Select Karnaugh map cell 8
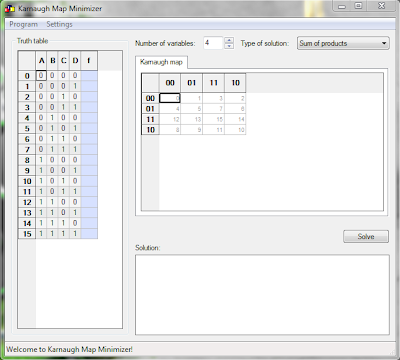The width and height of the screenshot is (400, 360). (x=170, y=130)
